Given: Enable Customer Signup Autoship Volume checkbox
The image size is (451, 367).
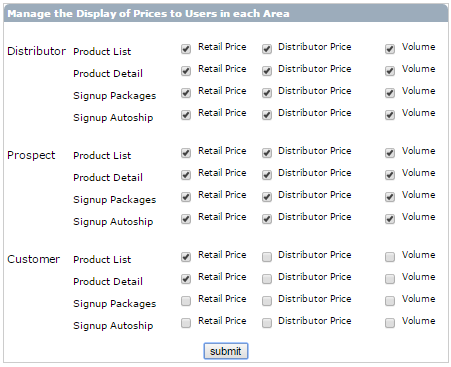Looking at the screenshot, I should [390, 323].
